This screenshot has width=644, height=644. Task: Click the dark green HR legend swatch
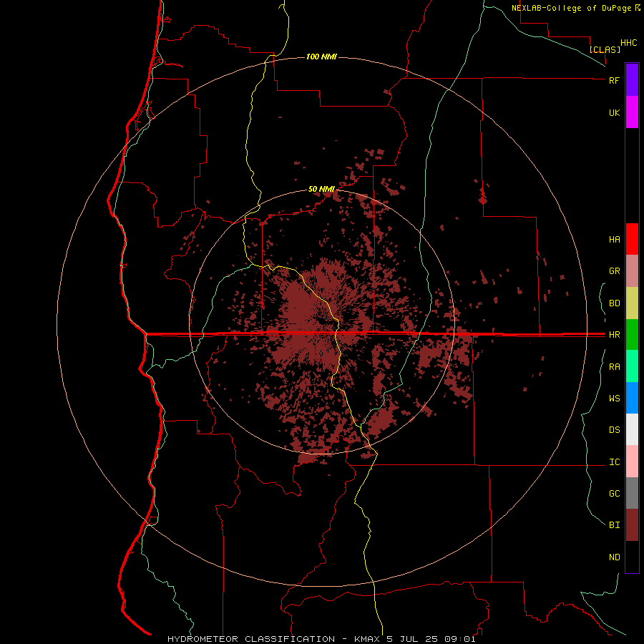(632, 334)
